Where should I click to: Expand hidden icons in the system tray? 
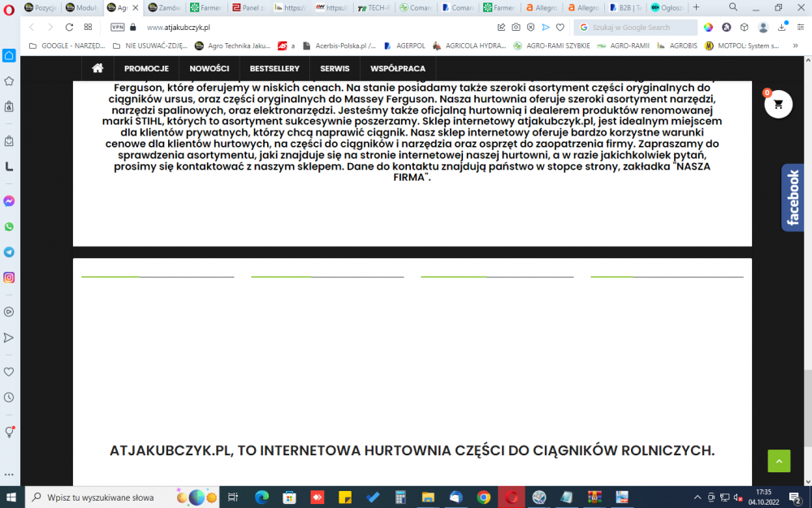pos(698,497)
